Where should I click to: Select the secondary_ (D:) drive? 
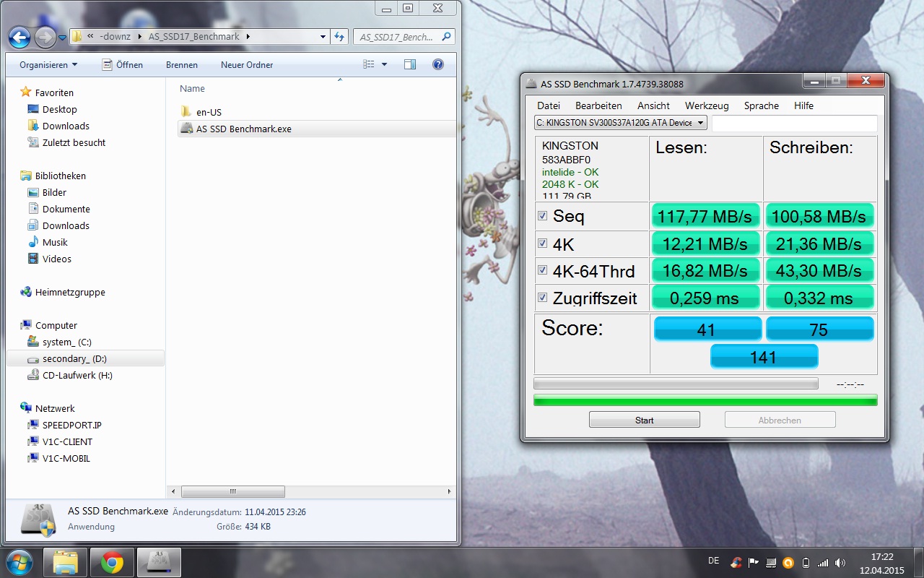pyautogui.click(x=74, y=358)
